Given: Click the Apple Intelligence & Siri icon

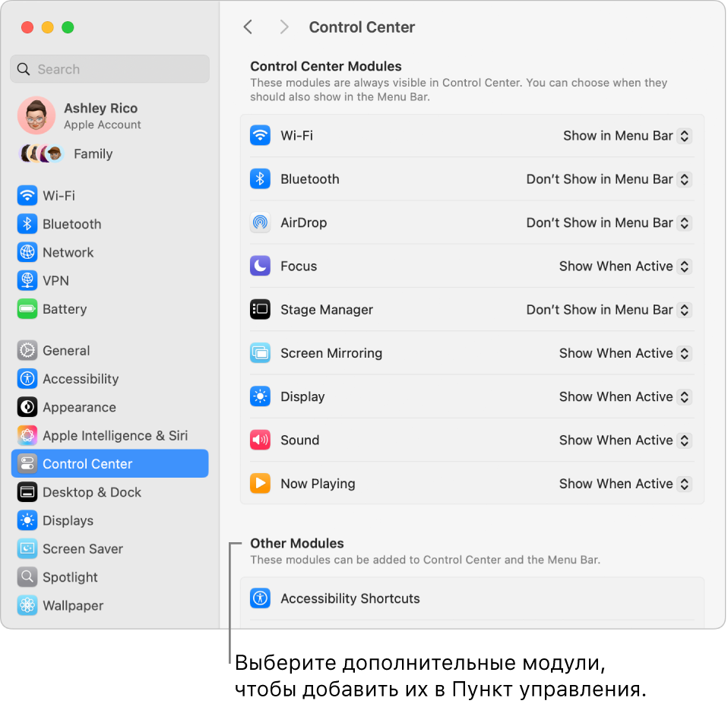Looking at the screenshot, I should (x=27, y=436).
